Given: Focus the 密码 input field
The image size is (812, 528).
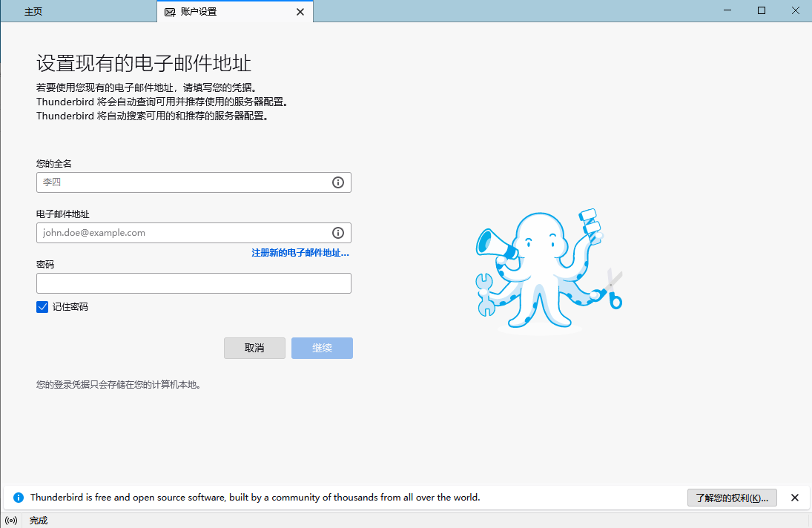Looking at the screenshot, I should [x=194, y=283].
